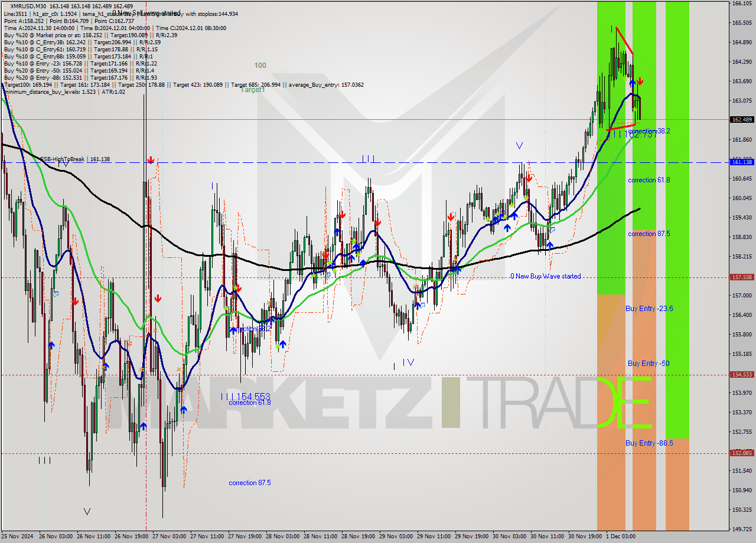Select the 'Buy %10 @ C_Entry88: 159.059' line
The width and height of the screenshot is (756, 543).
coord(79,56)
